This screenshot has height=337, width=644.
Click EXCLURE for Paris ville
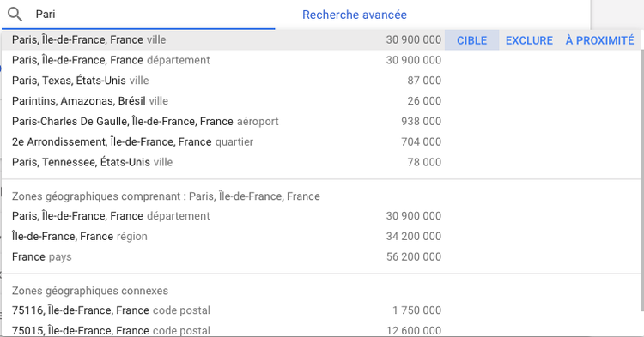coord(529,40)
